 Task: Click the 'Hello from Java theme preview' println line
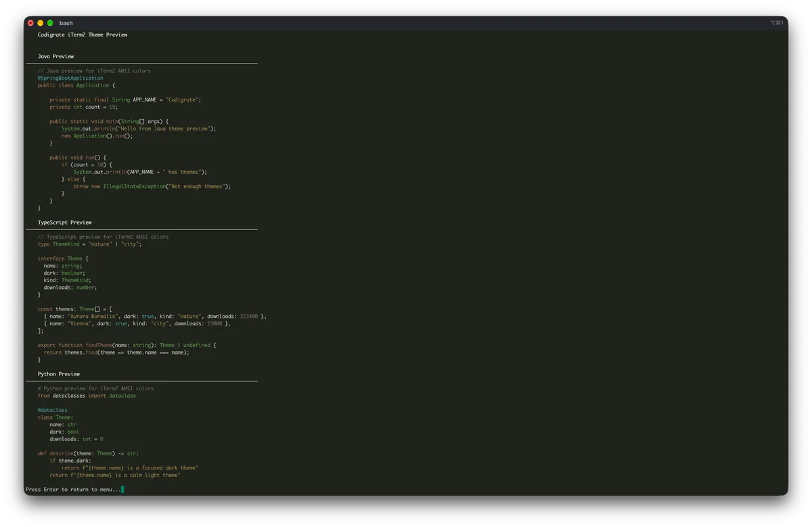[139, 129]
